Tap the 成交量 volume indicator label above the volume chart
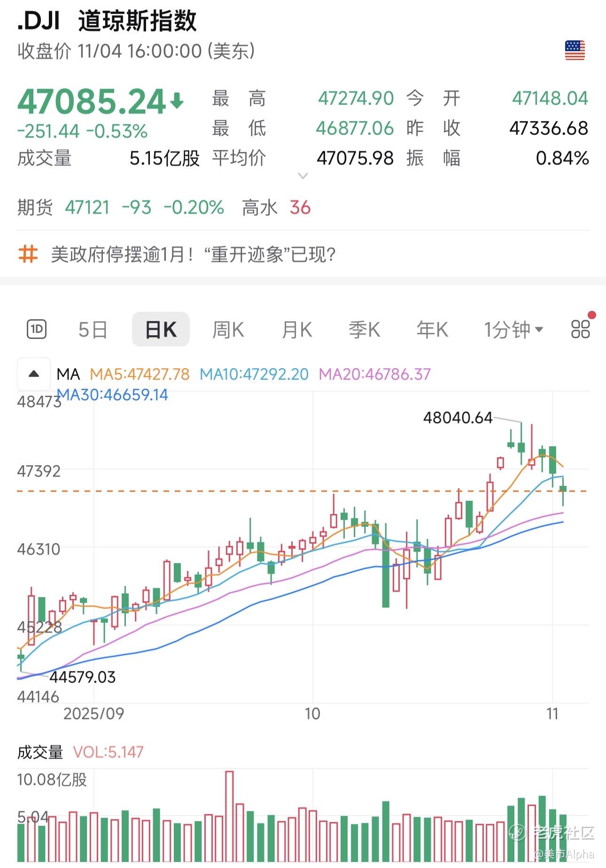 (x=40, y=752)
